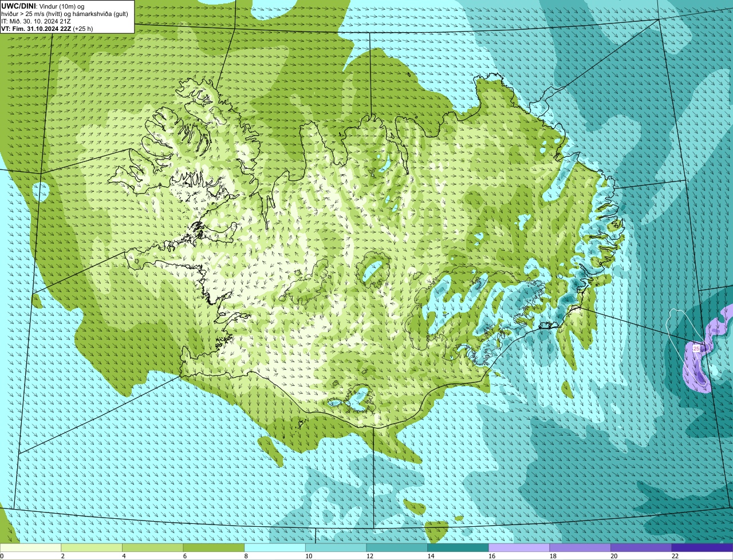Click the legend scale label '2'
This screenshot has width=733, height=560.
click(x=62, y=556)
